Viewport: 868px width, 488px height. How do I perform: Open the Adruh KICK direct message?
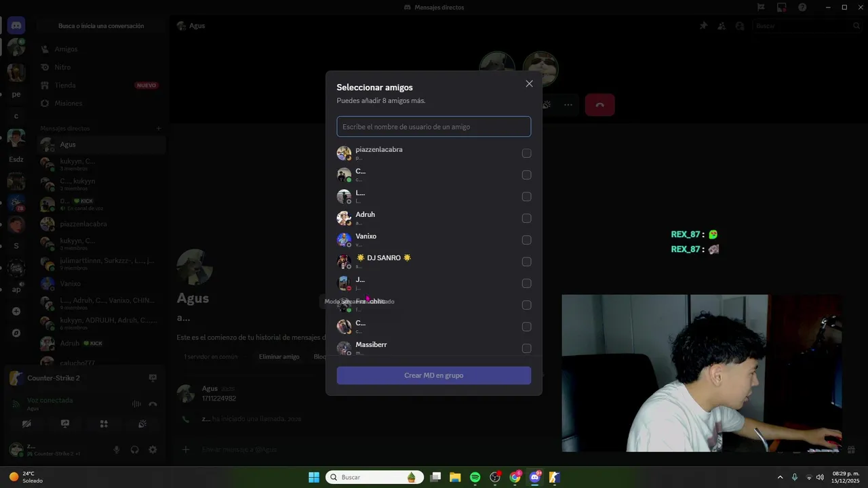[102, 344]
